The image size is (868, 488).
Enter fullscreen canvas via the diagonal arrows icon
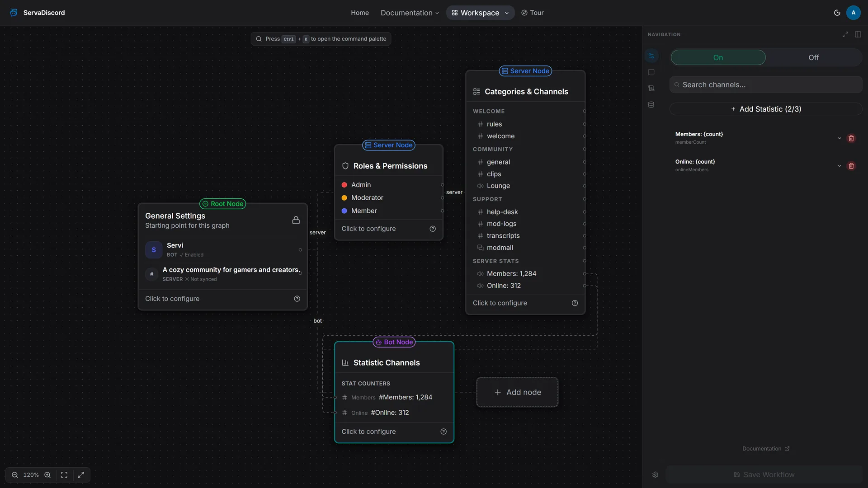tap(81, 475)
